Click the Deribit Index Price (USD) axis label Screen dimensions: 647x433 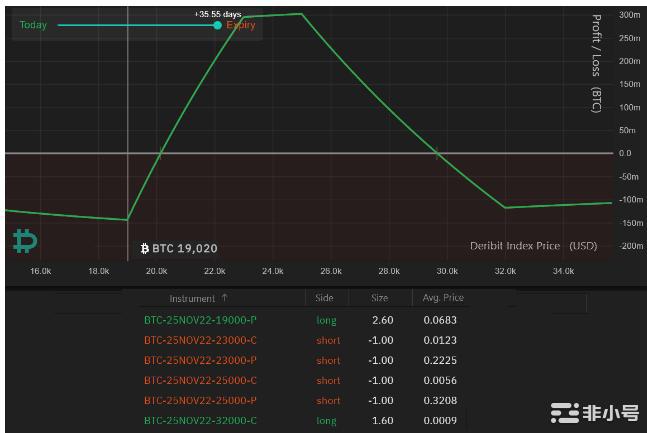pyautogui.click(x=534, y=246)
